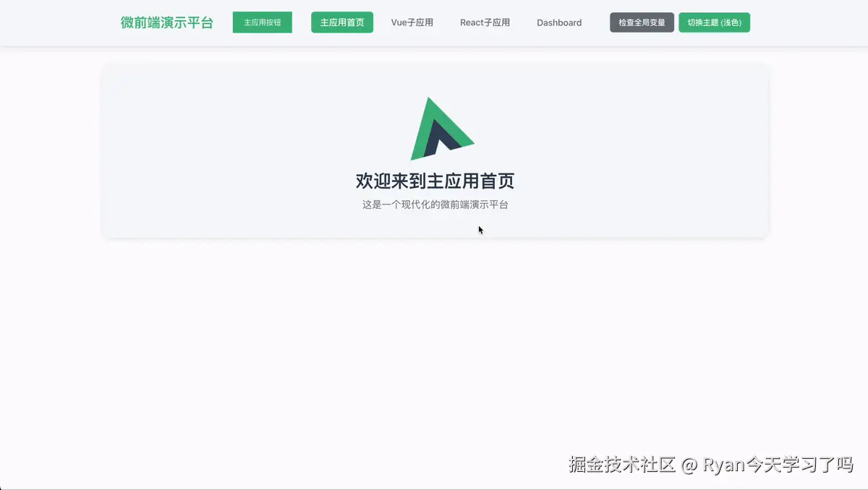Viewport: 868px width, 490px height.
Task: Enable light mode using the theme switcher
Action: point(714,22)
